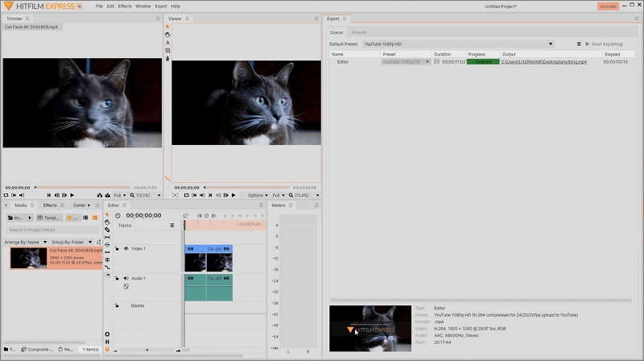The width and height of the screenshot is (644, 361).
Task: Open the Export menu in menu bar
Action: coord(161,6)
